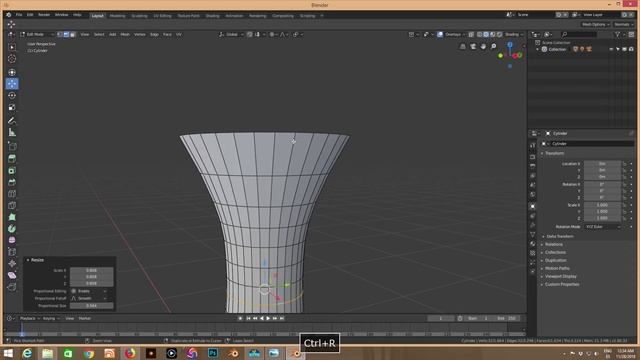The height and width of the screenshot is (360, 640).
Task: Open World properties tab icon
Action: [x=533, y=195]
